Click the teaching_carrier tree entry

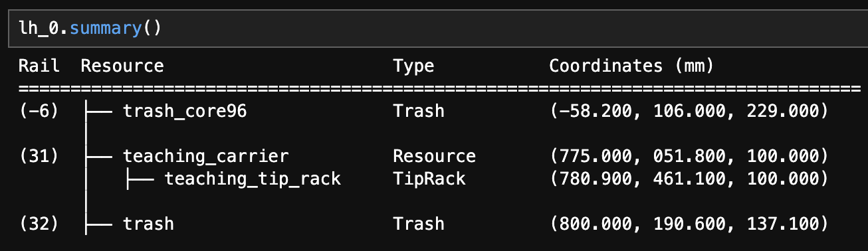(206, 156)
